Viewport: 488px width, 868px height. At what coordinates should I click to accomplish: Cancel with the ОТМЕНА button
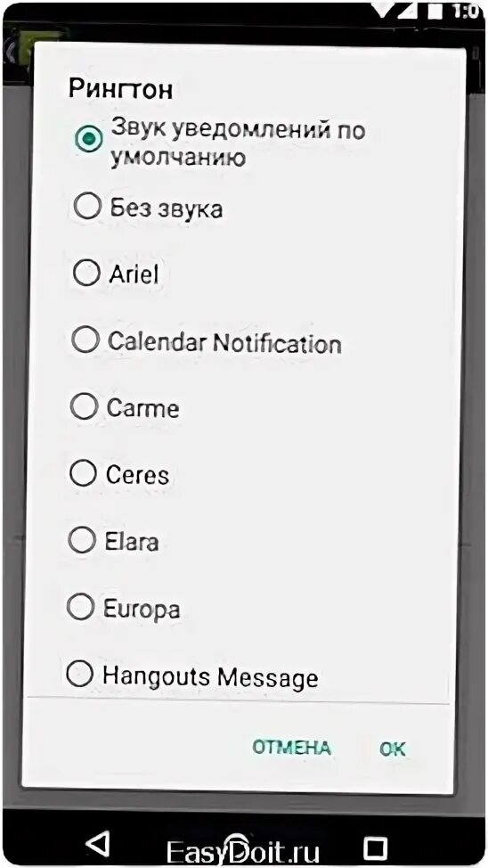[291, 748]
